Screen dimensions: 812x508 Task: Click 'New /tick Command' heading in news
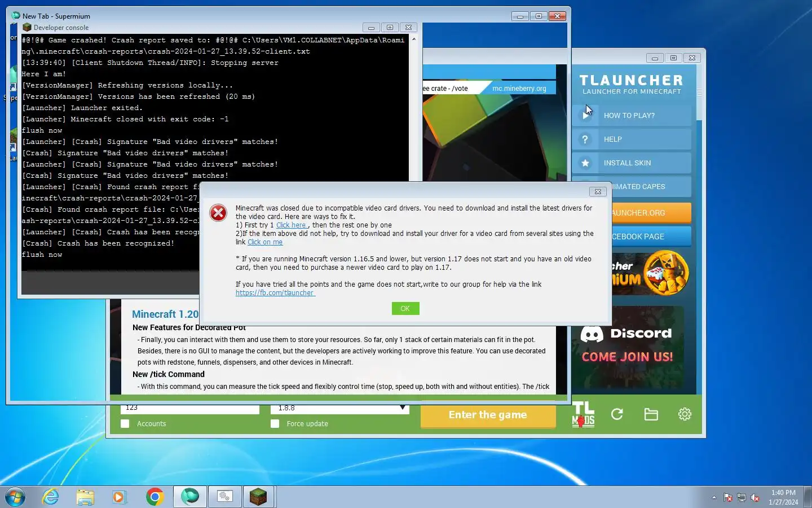pyautogui.click(x=168, y=374)
